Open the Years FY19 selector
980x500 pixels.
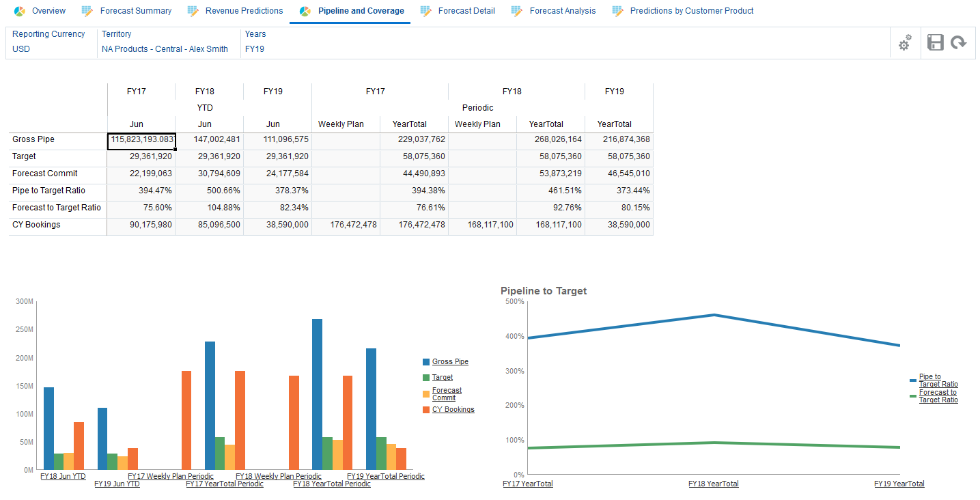[x=255, y=49]
